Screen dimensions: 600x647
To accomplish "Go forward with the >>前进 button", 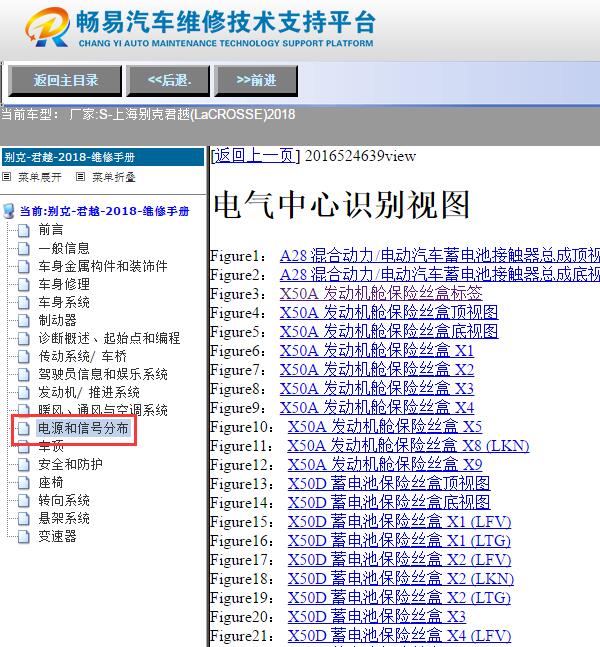I will [256, 80].
